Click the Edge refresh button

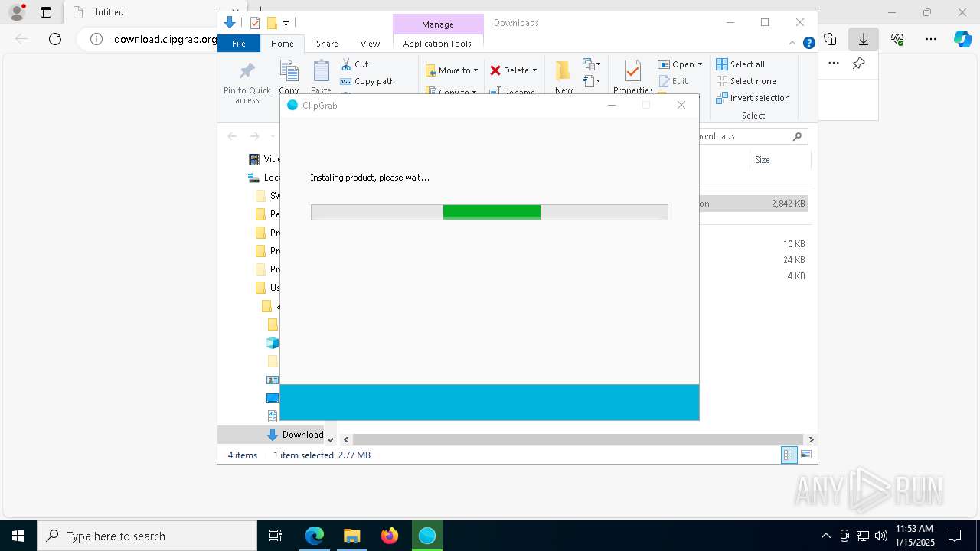(55, 39)
